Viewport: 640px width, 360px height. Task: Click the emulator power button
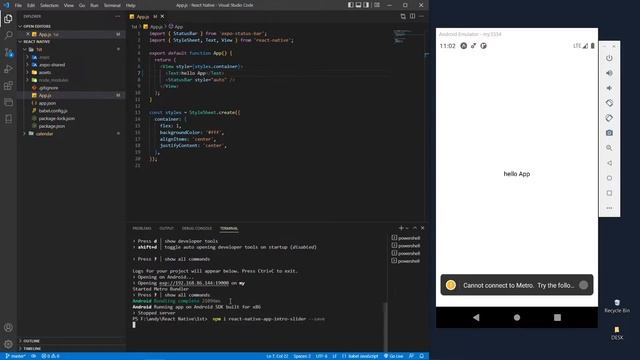609,58
